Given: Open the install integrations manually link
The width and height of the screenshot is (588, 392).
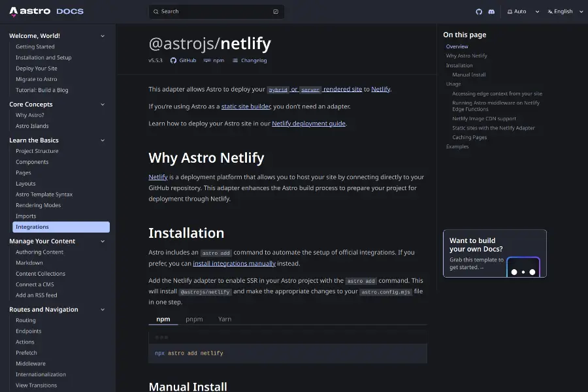Looking at the screenshot, I should coord(234,264).
